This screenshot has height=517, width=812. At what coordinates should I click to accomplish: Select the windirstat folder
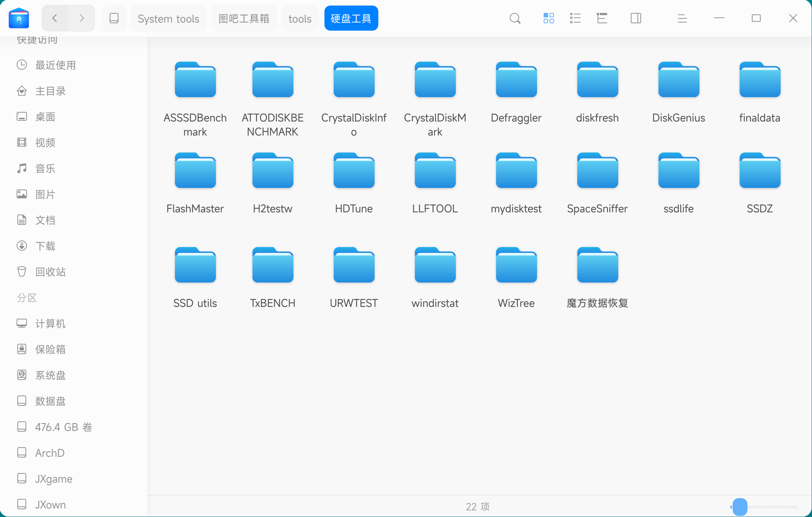pos(435,278)
